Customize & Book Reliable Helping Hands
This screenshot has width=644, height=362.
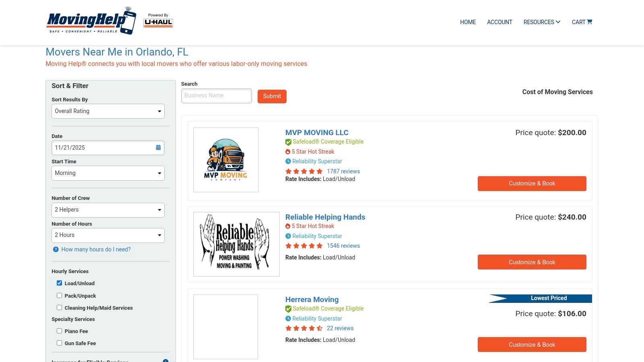[532, 262]
